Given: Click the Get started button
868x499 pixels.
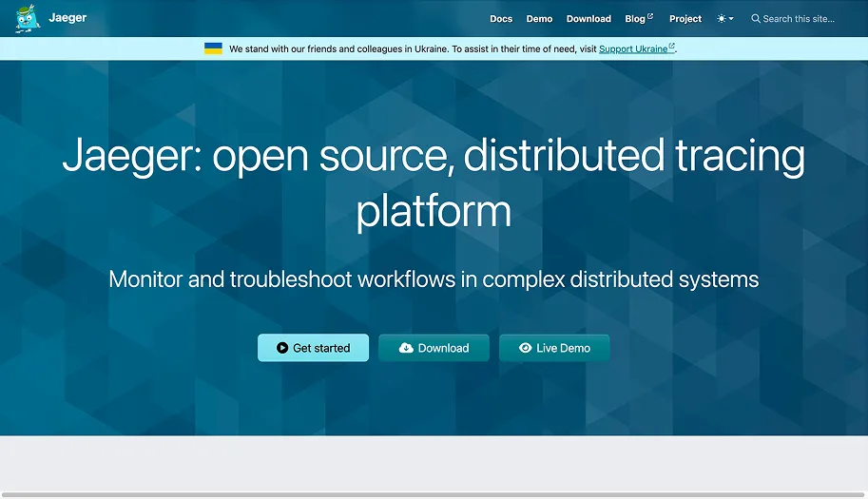Looking at the screenshot, I should pyautogui.click(x=314, y=348).
